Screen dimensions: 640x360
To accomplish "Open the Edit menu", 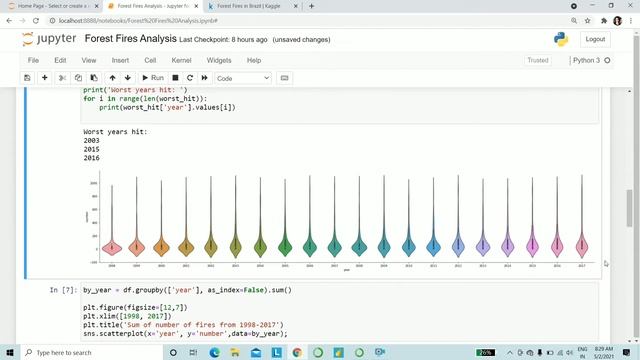I will (60, 60).
